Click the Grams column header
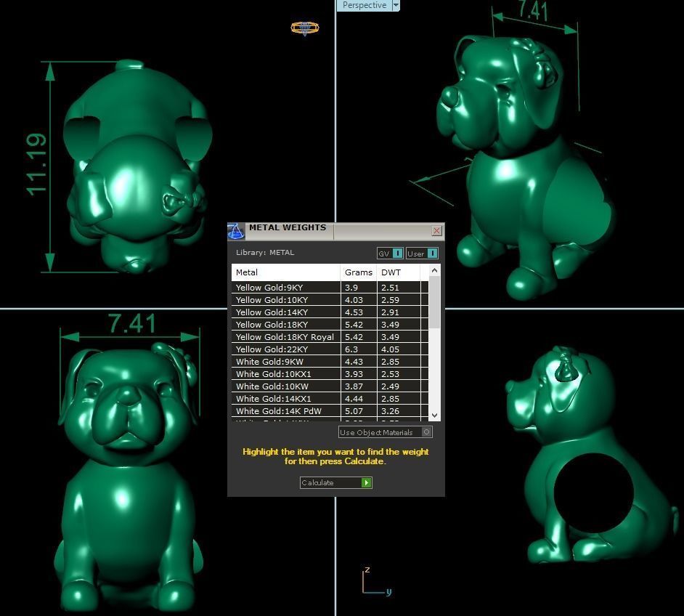Viewport: 684px width, 616px height. coord(358,272)
